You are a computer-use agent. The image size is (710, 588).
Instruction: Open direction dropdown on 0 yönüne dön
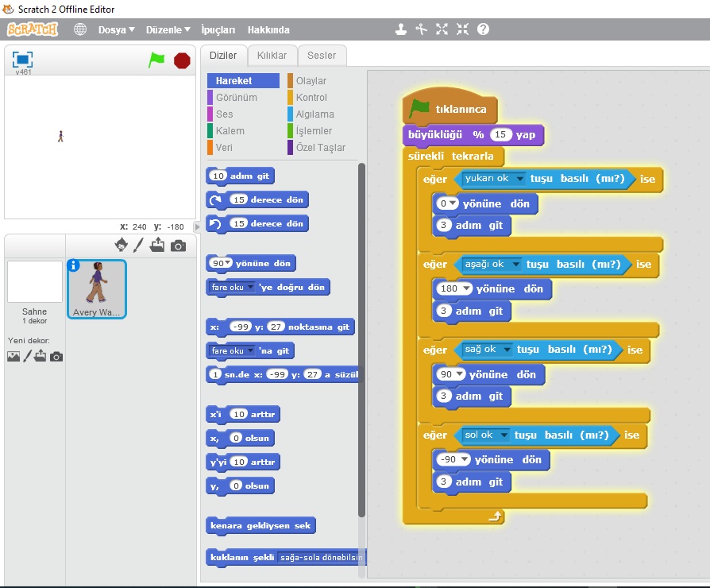click(x=452, y=203)
